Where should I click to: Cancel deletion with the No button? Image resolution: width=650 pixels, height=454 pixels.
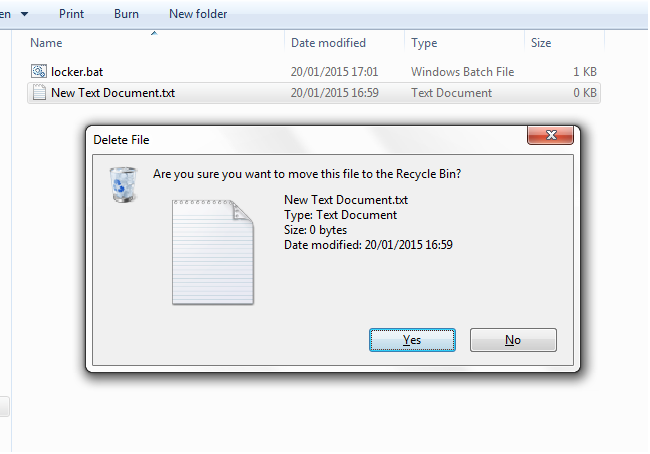pyautogui.click(x=513, y=340)
